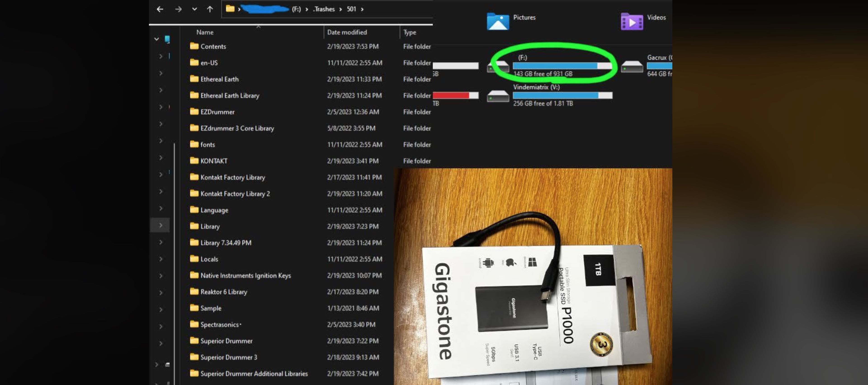Click the back navigation arrow
The width and height of the screenshot is (868, 385).
point(159,8)
